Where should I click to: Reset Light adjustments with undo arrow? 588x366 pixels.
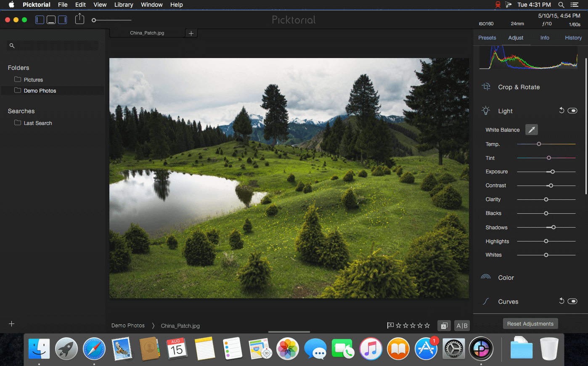[562, 110]
